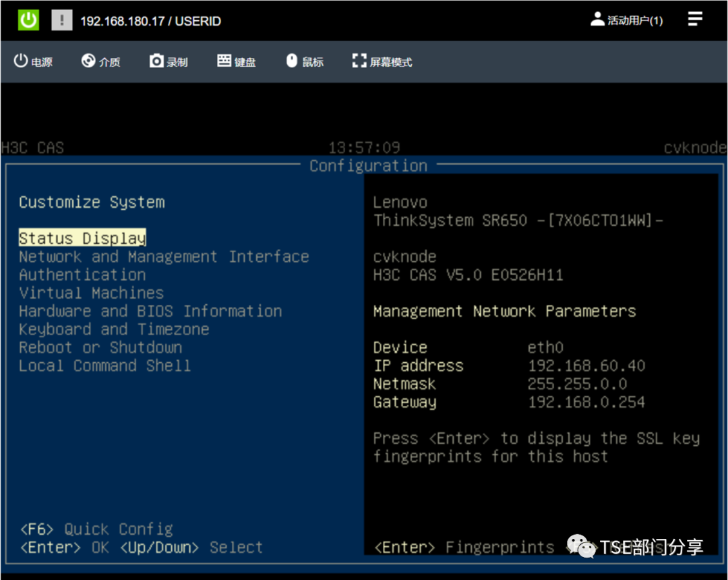The height and width of the screenshot is (580, 728).
Task: Click the Customize System heading
Action: [x=92, y=202]
